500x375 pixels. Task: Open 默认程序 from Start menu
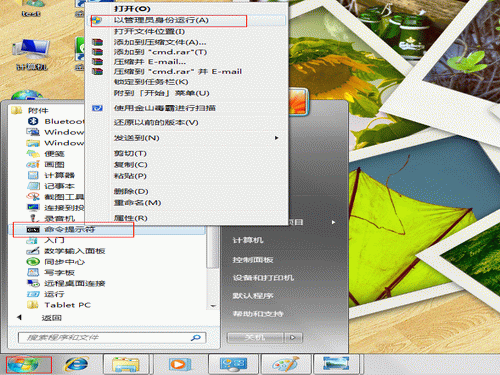[x=253, y=296]
